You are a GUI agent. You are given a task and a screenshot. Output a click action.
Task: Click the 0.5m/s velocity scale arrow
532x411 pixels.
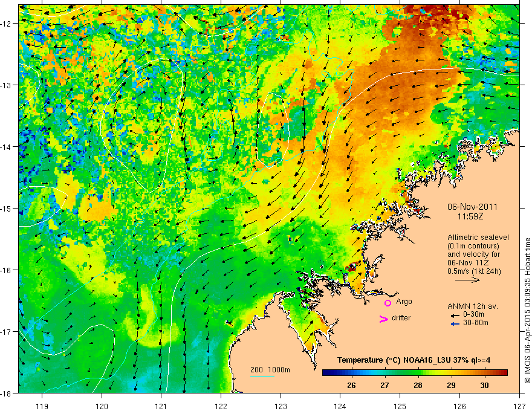[x=467, y=280]
